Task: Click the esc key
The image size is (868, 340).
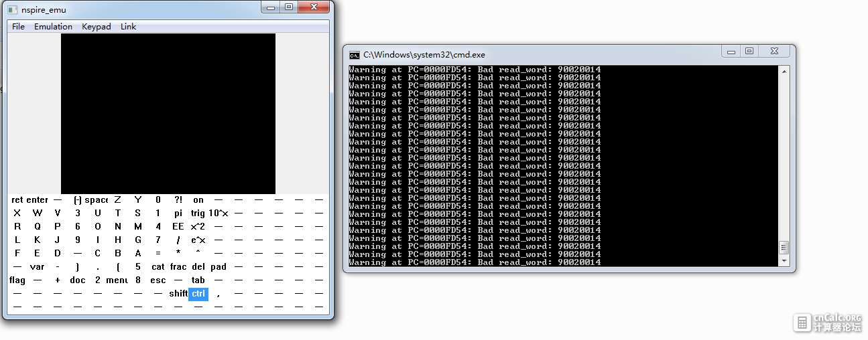Action: [x=158, y=280]
